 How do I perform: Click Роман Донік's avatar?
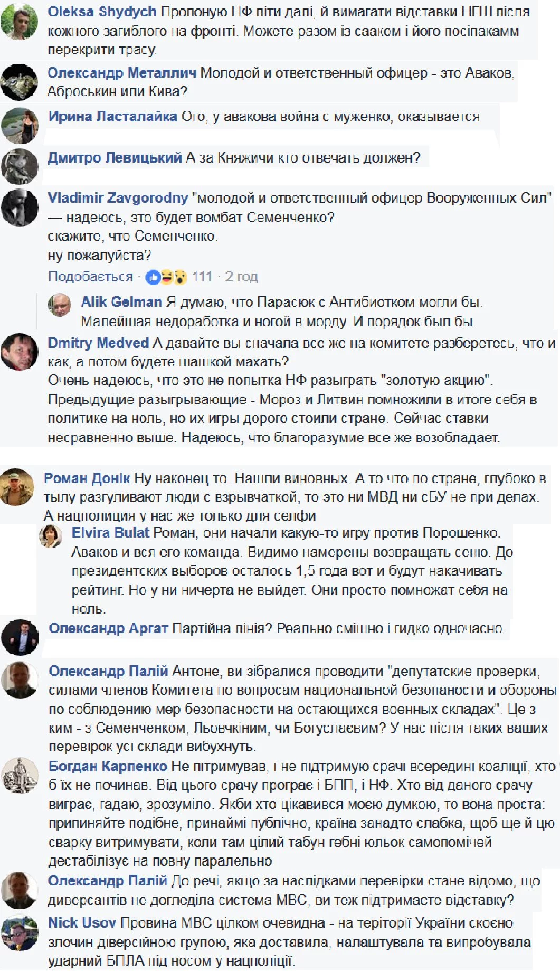tap(16, 487)
